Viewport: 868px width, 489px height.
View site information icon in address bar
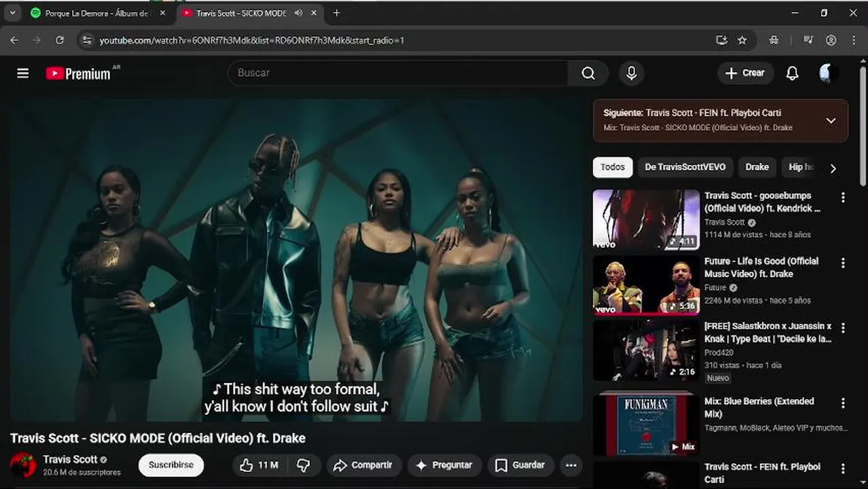[x=86, y=40]
